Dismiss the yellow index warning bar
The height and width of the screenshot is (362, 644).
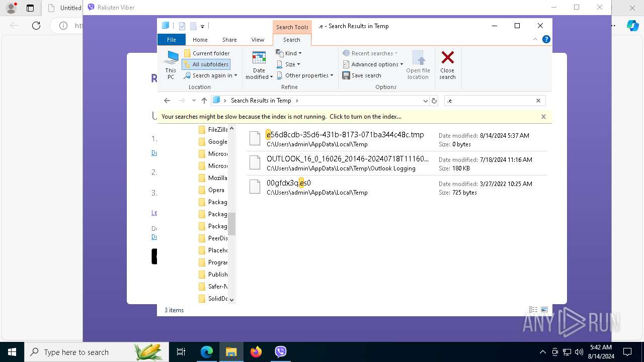(x=543, y=117)
